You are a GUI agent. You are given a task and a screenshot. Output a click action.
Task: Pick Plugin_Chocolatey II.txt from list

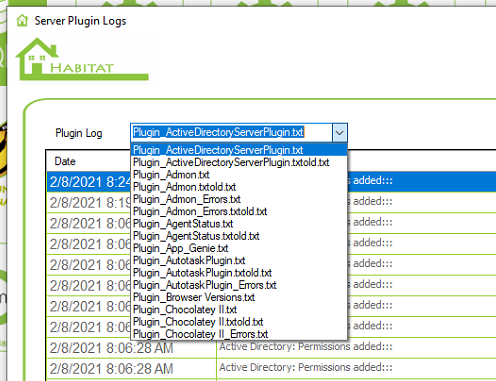click(239, 310)
